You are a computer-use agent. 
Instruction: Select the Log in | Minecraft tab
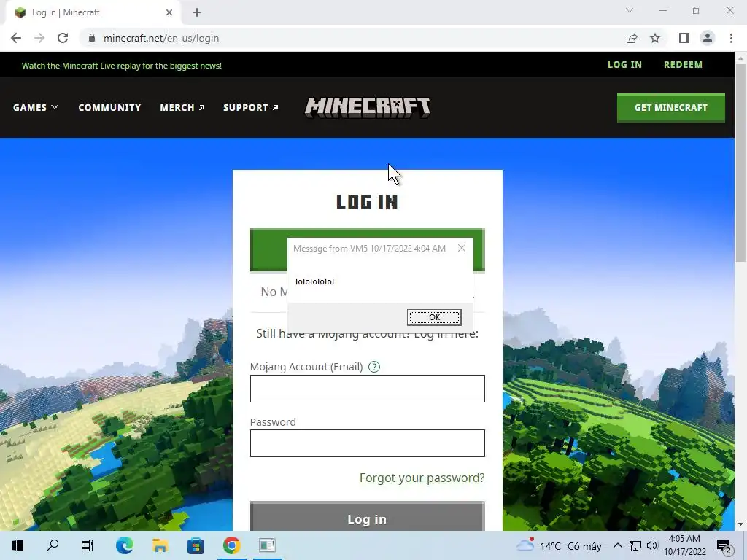click(x=93, y=12)
